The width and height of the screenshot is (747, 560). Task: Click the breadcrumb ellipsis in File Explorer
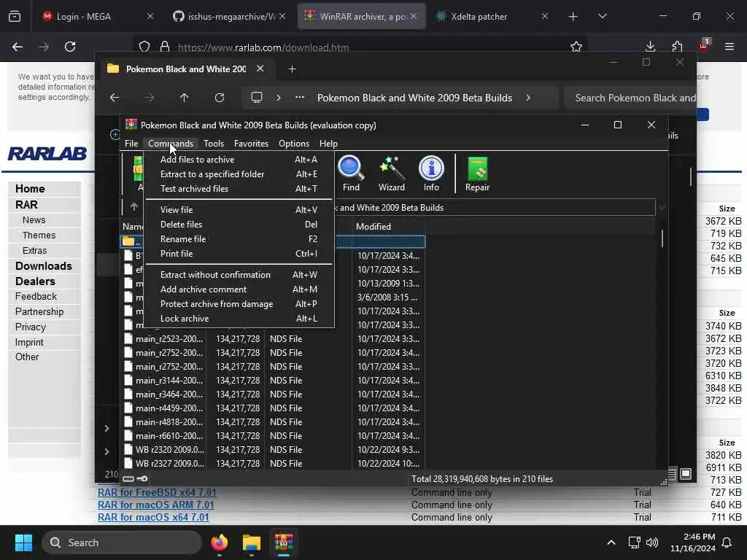click(299, 98)
